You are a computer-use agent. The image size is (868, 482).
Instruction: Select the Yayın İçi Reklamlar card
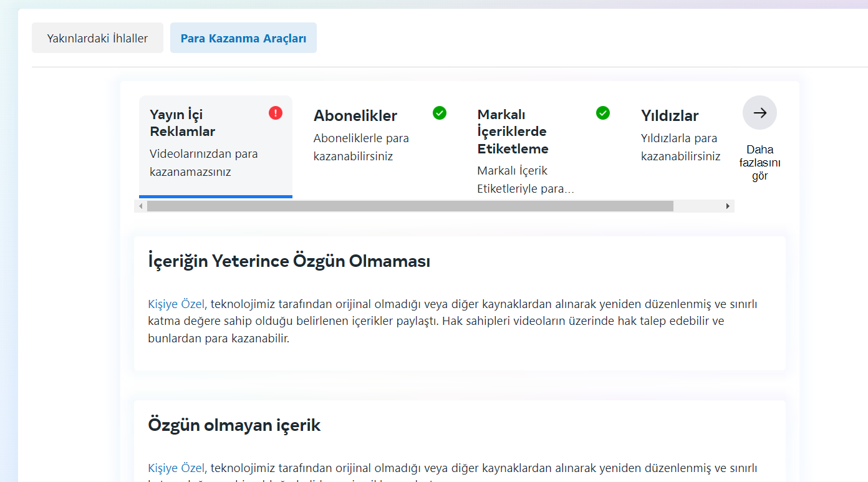(x=216, y=147)
